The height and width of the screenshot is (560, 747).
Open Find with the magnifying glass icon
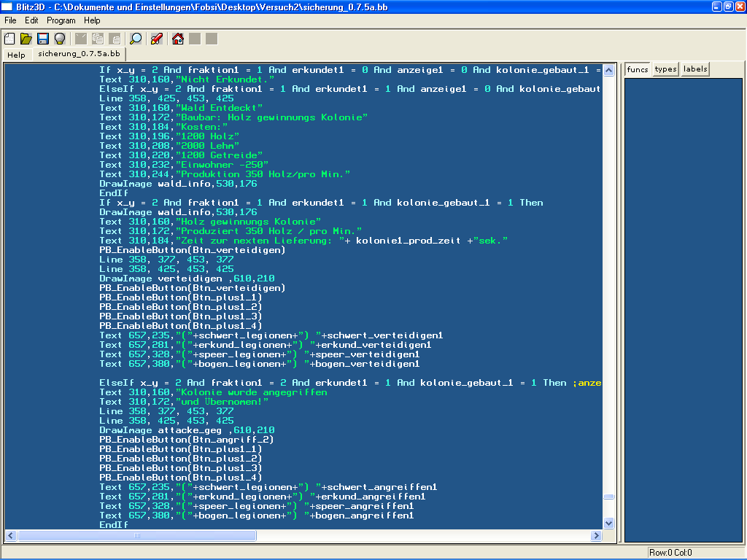136,39
